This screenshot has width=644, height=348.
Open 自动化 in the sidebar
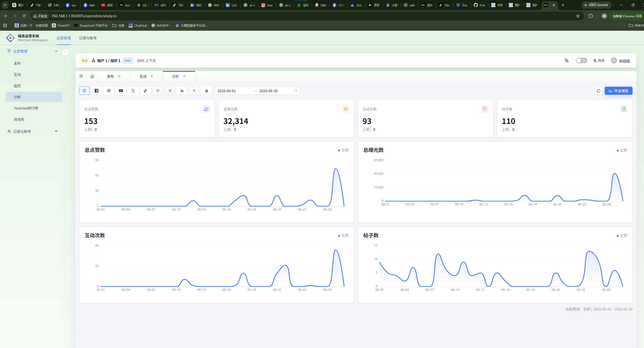click(34, 119)
